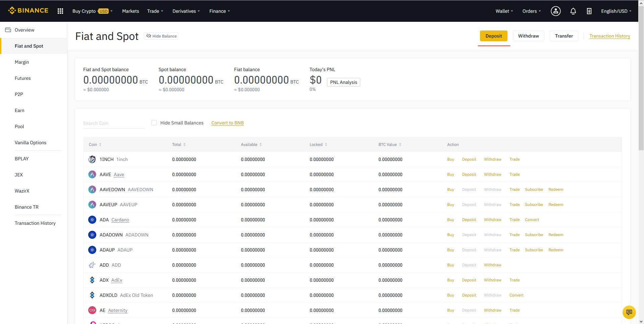Screen dimensions: 644x324
Task: Click the yellow Deposit button
Action: [x=494, y=36]
